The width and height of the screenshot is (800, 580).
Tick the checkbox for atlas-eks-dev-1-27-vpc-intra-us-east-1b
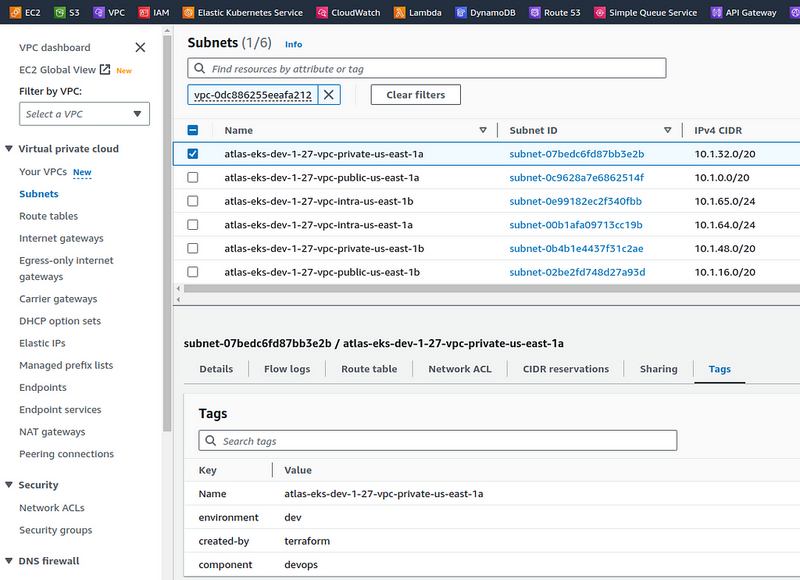click(x=193, y=201)
